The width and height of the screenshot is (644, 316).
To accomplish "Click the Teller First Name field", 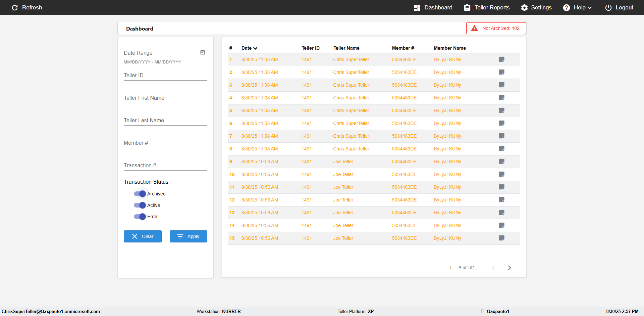I will pos(165,98).
